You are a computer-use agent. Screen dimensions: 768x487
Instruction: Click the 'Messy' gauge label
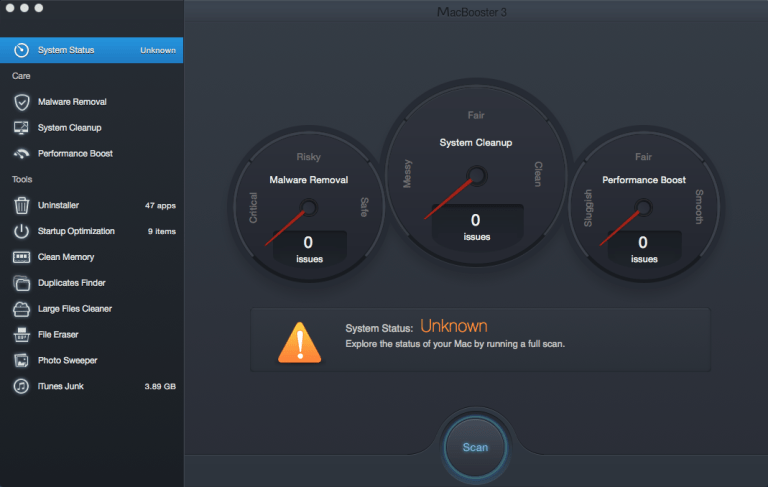[x=408, y=173]
